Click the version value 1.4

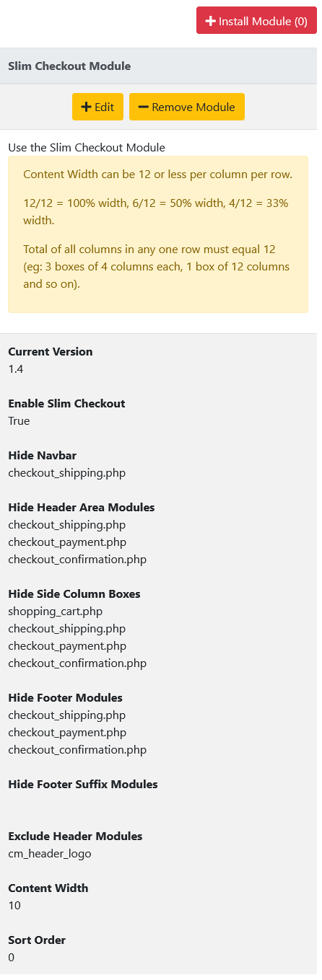click(x=16, y=369)
